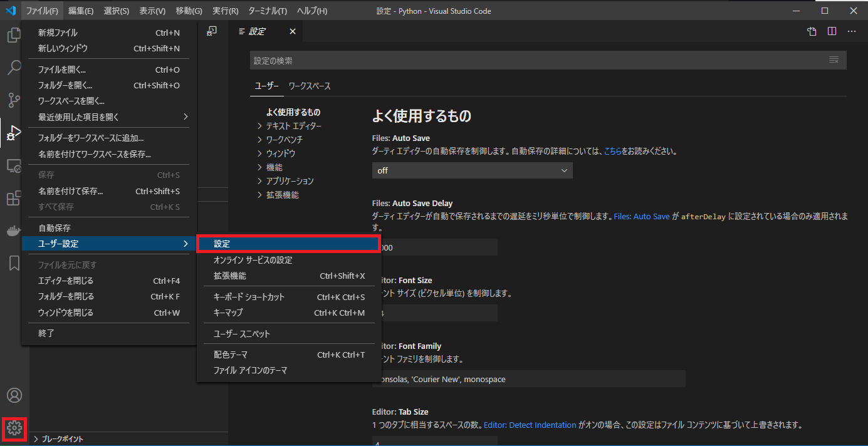Open the 編集(E) menu
This screenshot has height=446, width=868.
(x=81, y=11)
